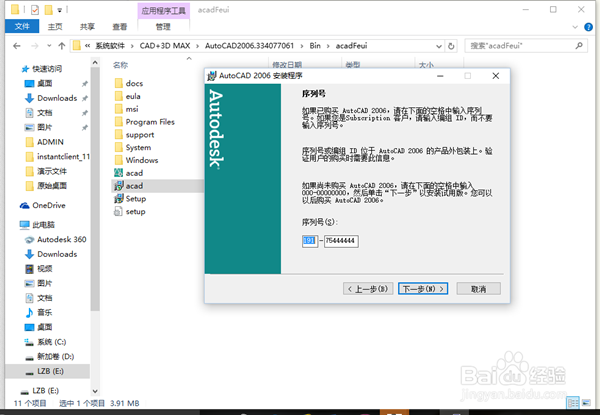Click properties icon in Quick Access Toolbar
The height and width of the screenshot is (415, 600).
coord(34,10)
